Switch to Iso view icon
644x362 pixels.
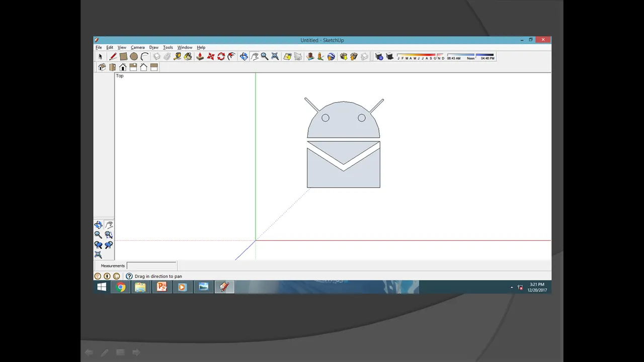click(102, 67)
